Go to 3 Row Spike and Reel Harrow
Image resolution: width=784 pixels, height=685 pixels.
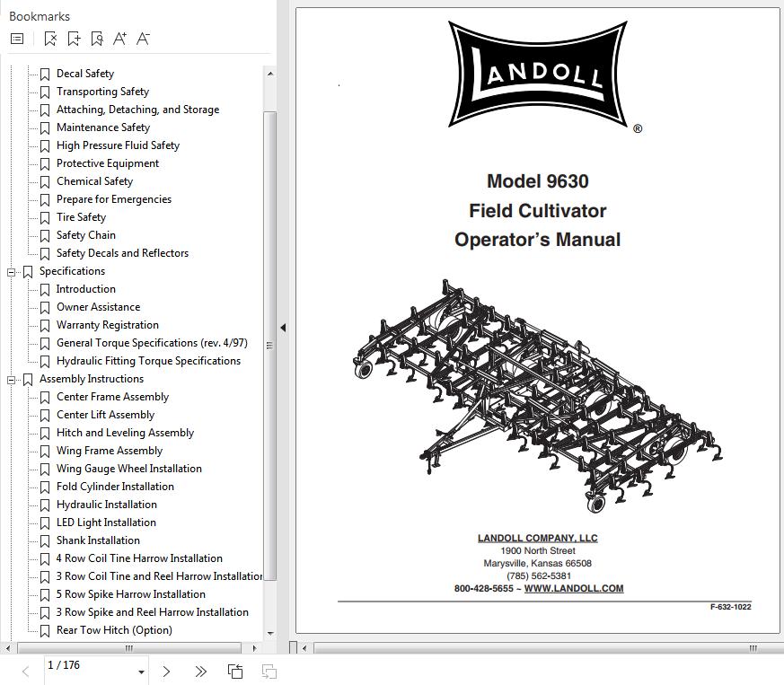pyautogui.click(x=152, y=613)
